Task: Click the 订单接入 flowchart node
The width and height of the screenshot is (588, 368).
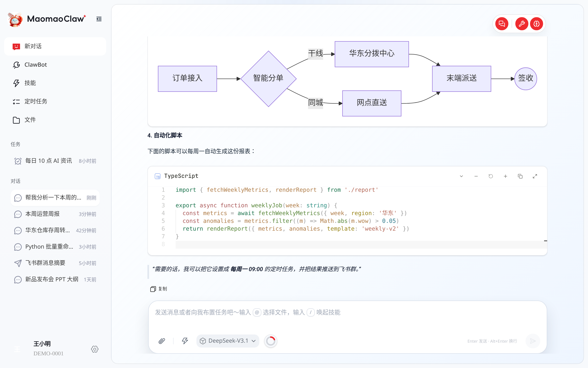Action: 187,79
